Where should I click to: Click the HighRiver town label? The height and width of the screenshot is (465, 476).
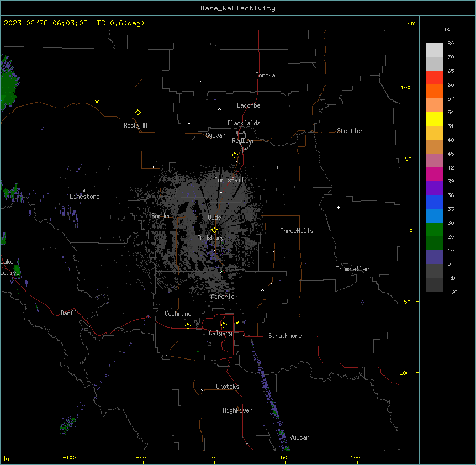[237, 410]
